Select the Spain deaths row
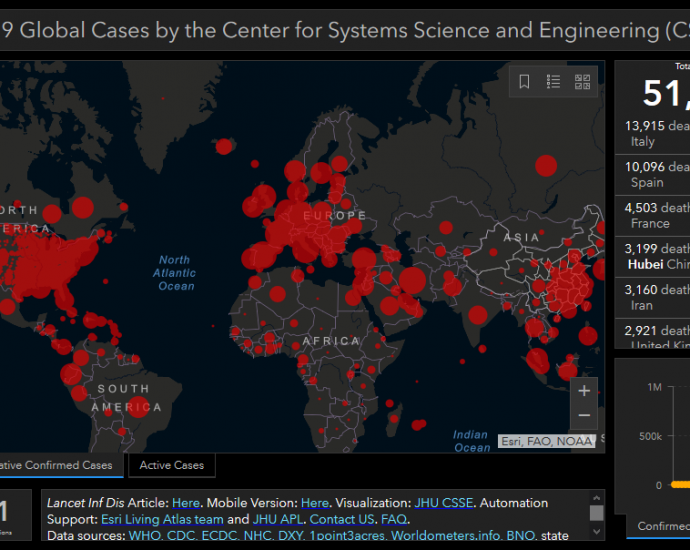Image resolution: width=690 pixels, height=550 pixels. 652,175
